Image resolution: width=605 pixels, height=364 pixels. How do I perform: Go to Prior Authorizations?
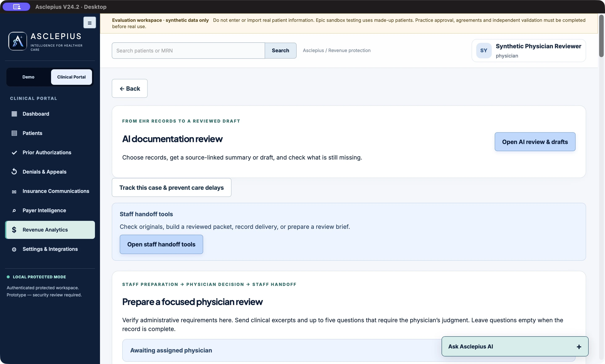point(50,153)
